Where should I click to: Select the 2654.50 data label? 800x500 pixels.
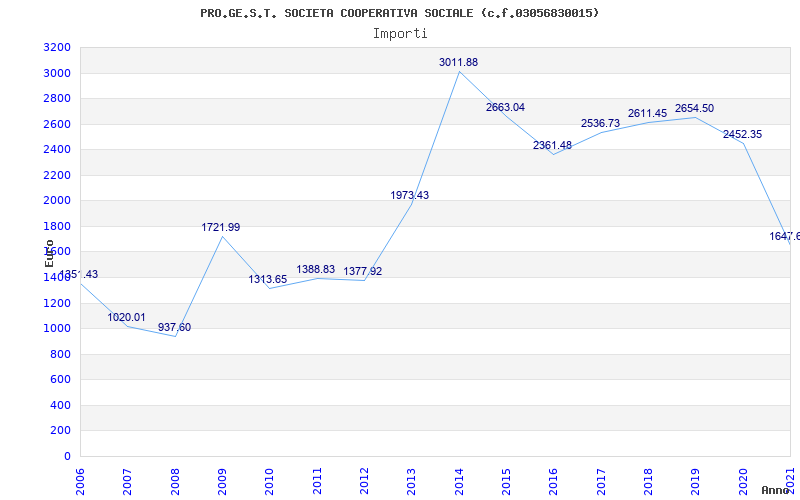pyautogui.click(x=694, y=108)
